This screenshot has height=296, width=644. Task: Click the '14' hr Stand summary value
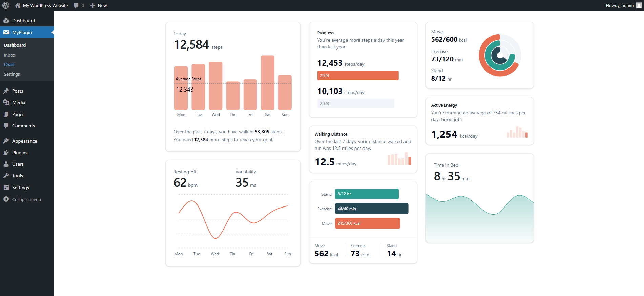coord(391,254)
